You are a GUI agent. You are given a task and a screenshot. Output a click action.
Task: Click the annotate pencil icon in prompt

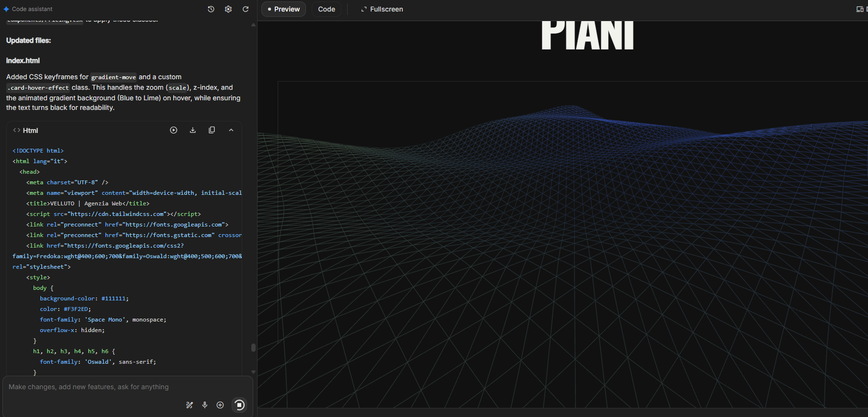(189, 405)
